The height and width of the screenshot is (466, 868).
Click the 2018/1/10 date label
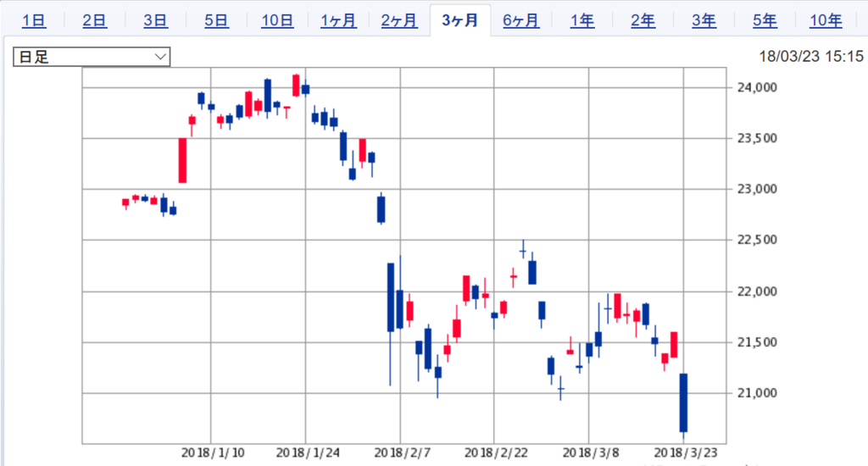tap(213, 453)
